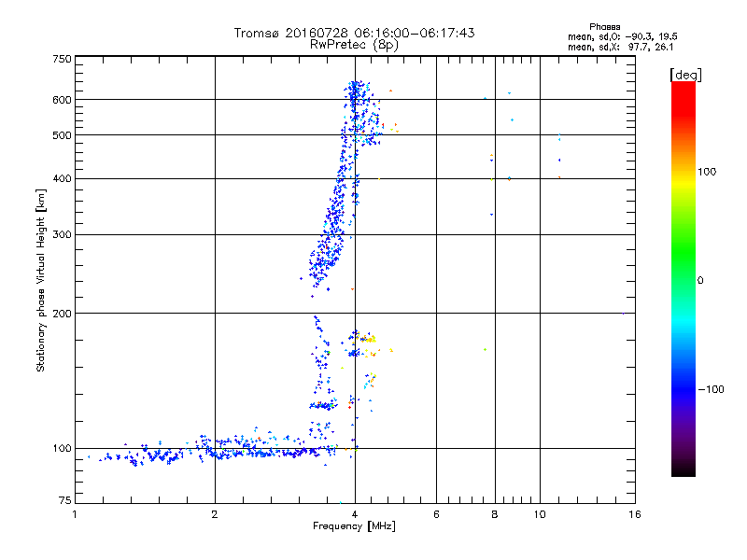Click x-axis tick label '4'
The image size is (747, 560).
[355, 514]
